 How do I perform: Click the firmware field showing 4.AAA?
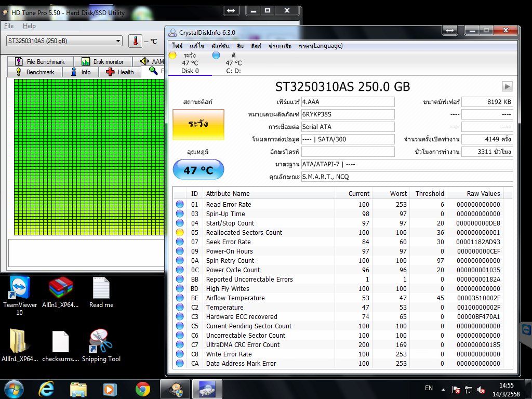(348, 102)
